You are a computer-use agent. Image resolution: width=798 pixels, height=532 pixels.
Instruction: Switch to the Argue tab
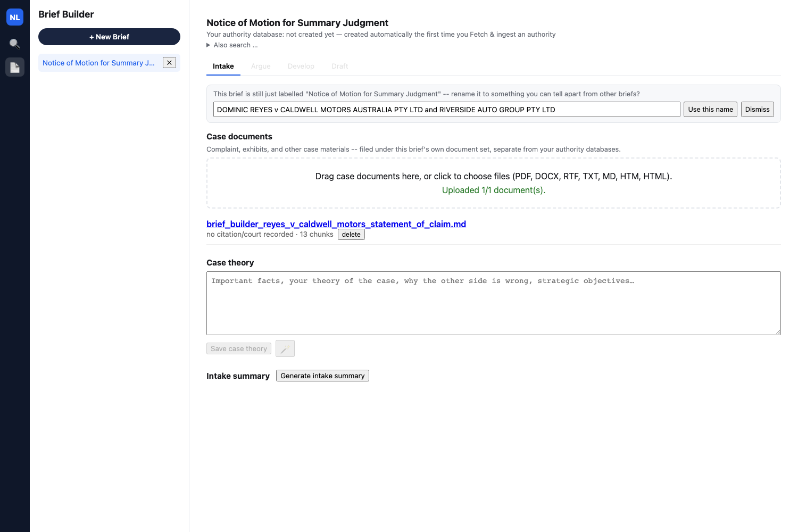pos(261,66)
